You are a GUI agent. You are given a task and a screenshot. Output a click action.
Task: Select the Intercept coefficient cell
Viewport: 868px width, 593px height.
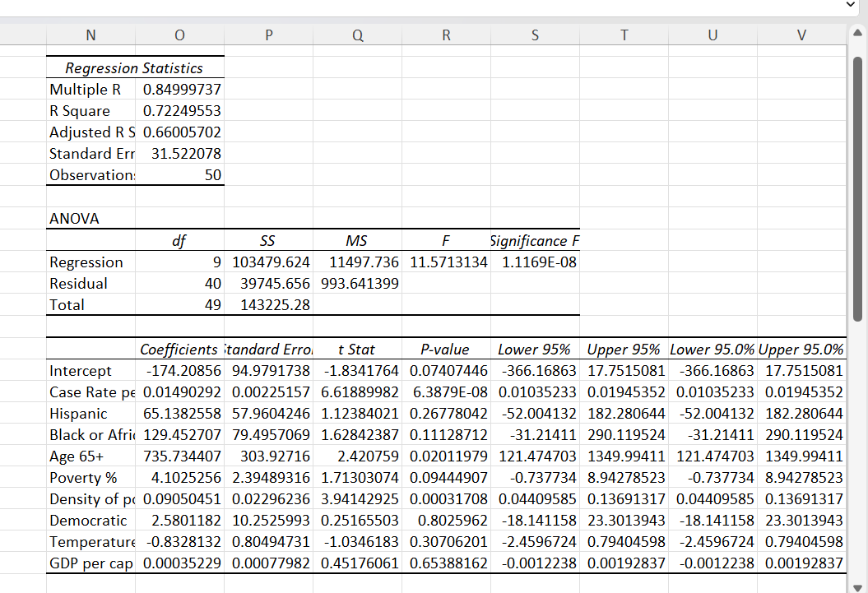[x=179, y=370]
